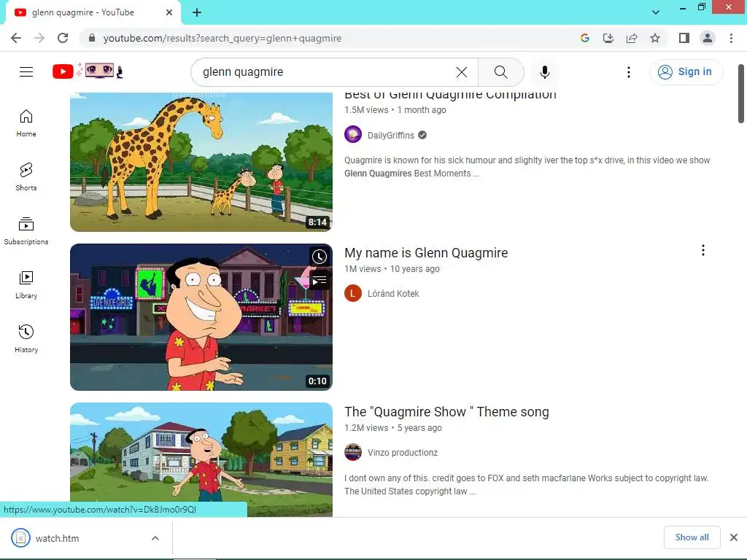Click Vinzo productionz channel avatar
This screenshot has height=560, width=747.
[x=353, y=452]
